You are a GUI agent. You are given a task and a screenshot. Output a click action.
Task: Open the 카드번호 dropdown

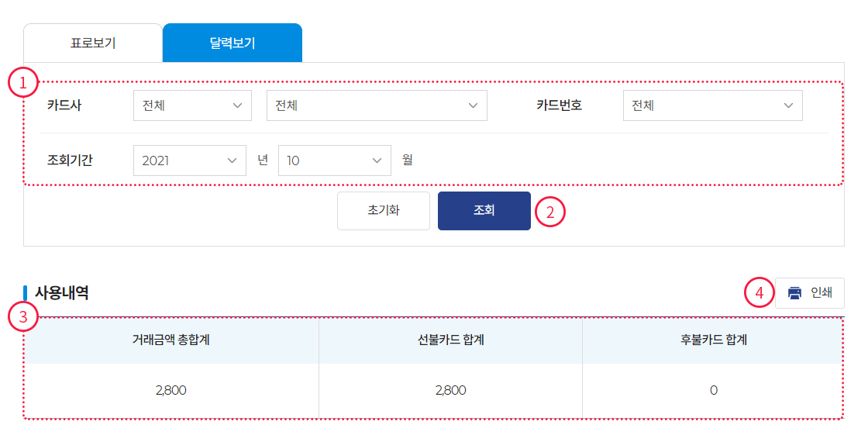click(x=713, y=105)
